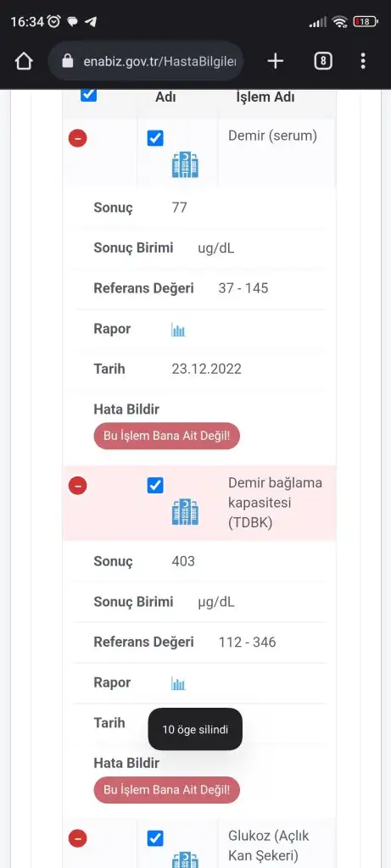Collapse the Glukoz row with the red minus
391x868 pixels.
(x=77, y=838)
